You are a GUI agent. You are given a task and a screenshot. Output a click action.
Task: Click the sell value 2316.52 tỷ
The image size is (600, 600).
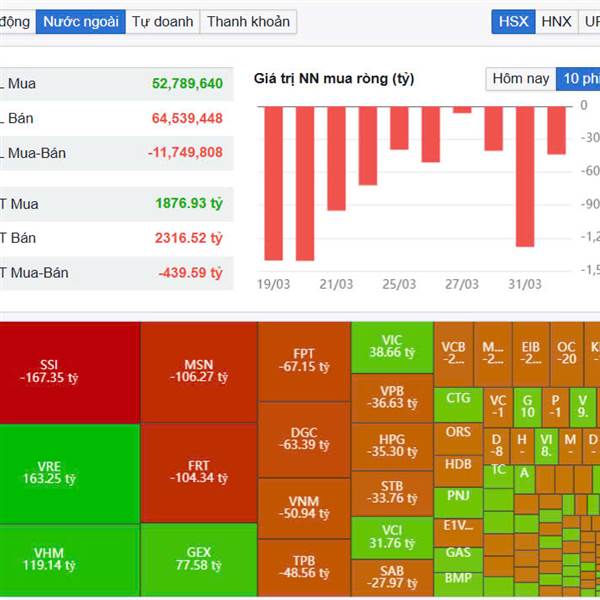click(189, 238)
